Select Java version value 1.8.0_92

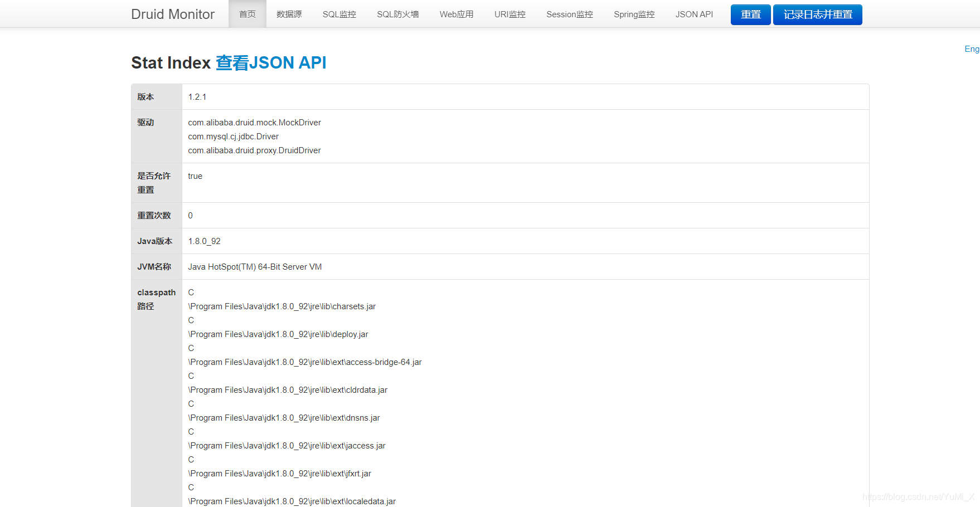[x=204, y=241]
